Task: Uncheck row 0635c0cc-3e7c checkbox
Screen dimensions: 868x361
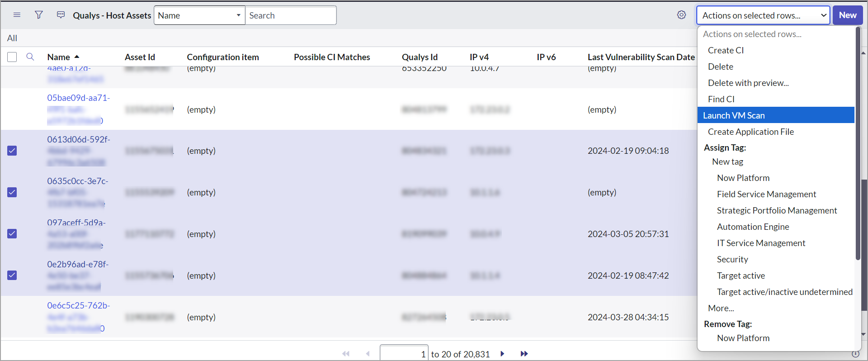Action: (12, 192)
